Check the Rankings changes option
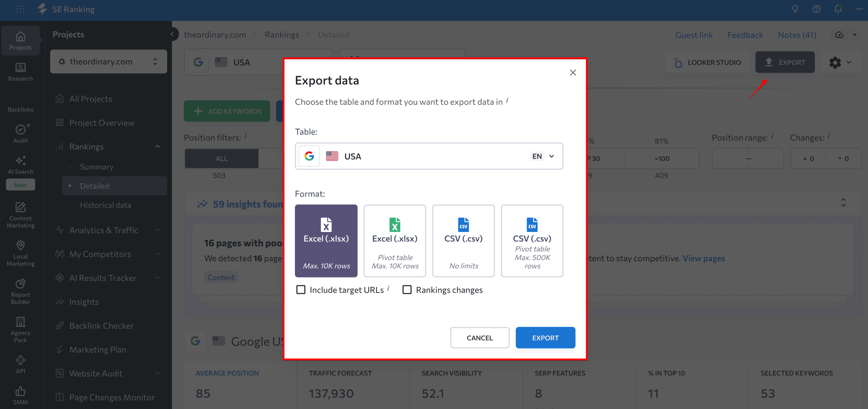The image size is (868, 409). pyautogui.click(x=407, y=290)
